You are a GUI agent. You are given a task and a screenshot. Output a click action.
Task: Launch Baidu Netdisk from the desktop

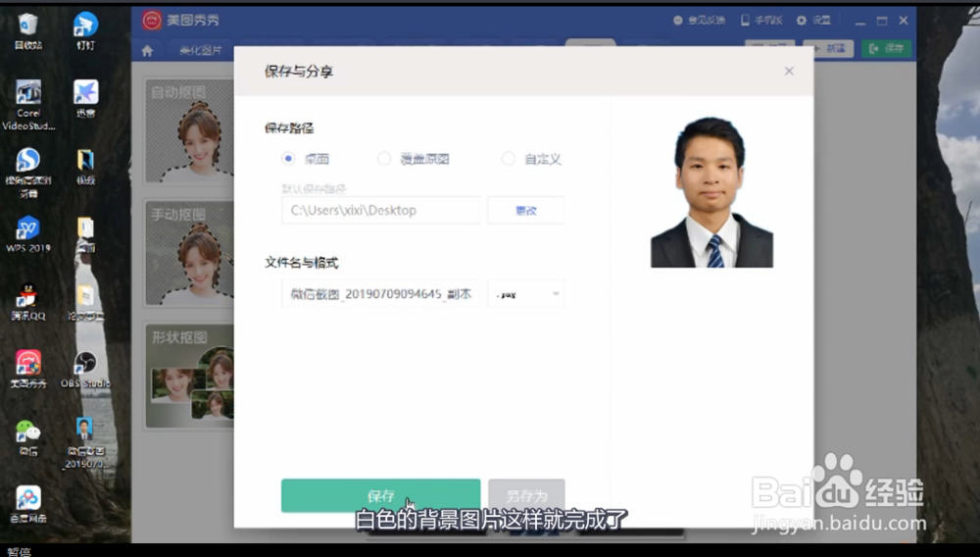pos(28,504)
